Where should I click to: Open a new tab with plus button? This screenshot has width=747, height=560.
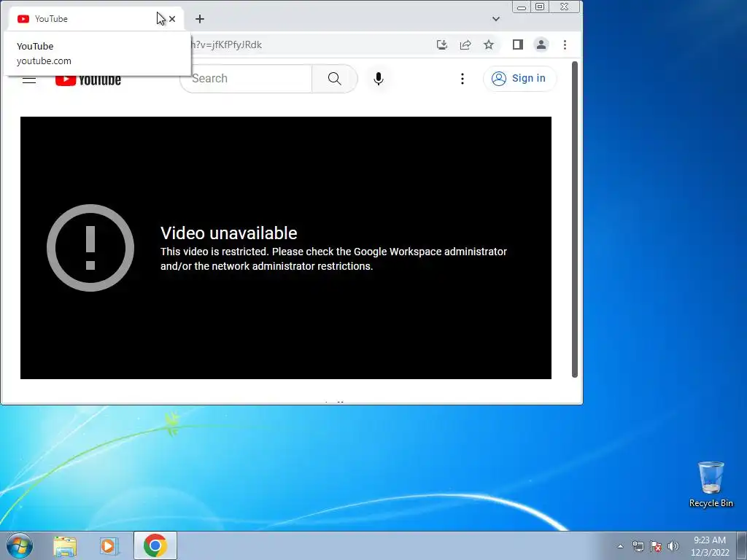(x=200, y=19)
